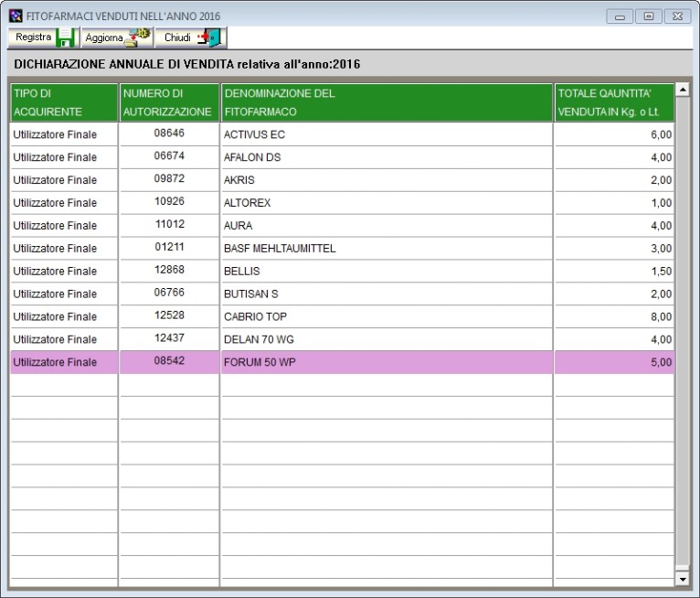Click authorization number 08542

coord(169,361)
